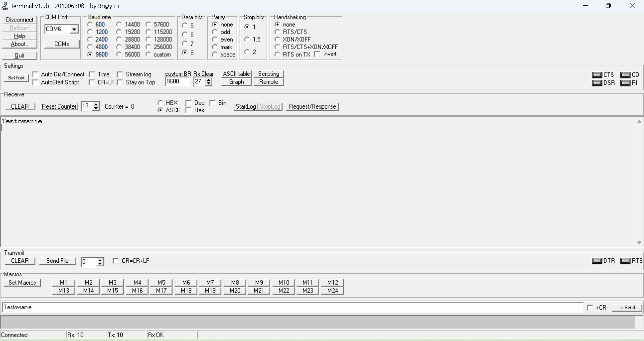Viewport: 644px width, 341px height.
Task: Choose XON/XOFF handshaking
Action: click(x=277, y=39)
